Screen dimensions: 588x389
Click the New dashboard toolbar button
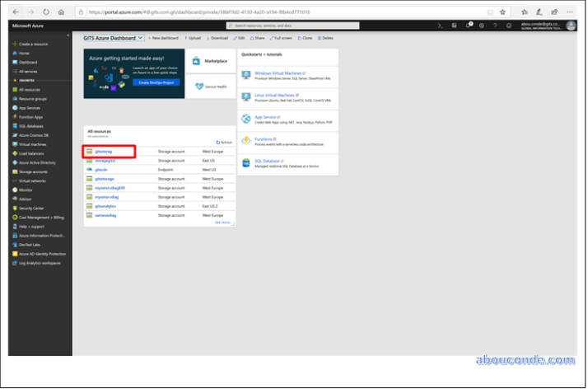[166, 38]
